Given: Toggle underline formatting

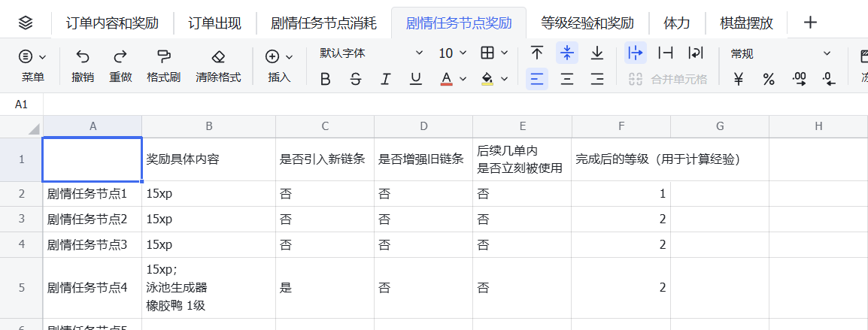Looking at the screenshot, I should click(416, 79).
